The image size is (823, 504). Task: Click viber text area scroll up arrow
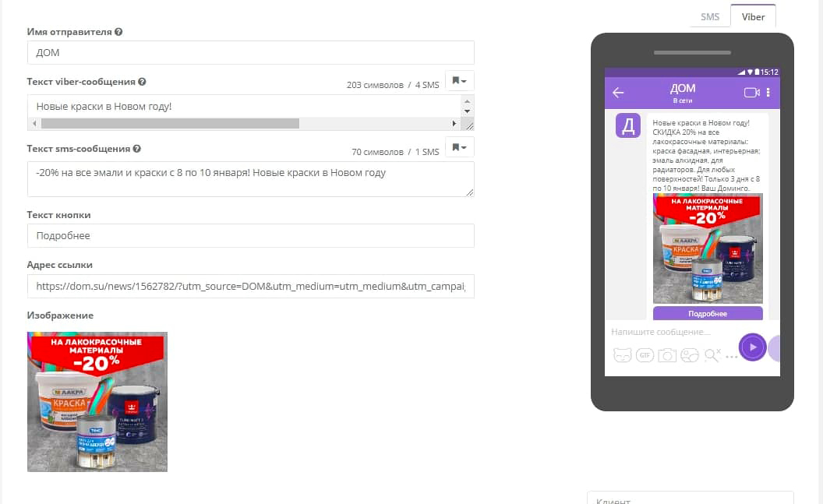467,101
